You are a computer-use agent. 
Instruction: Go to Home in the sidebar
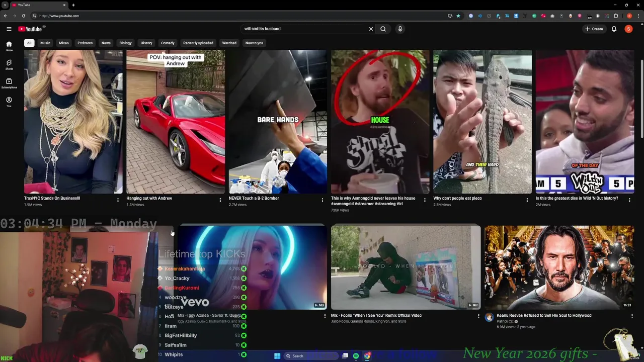pyautogui.click(x=9, y=46)
